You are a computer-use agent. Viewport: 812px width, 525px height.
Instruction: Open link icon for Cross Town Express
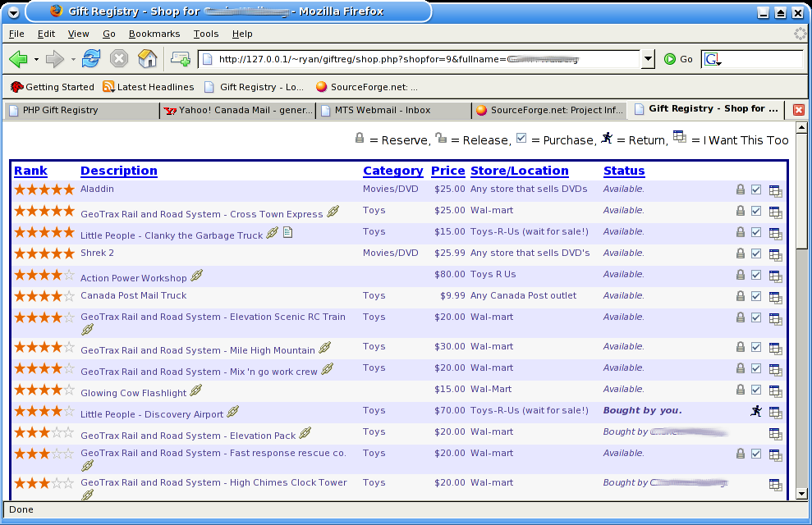pos(333,211)
